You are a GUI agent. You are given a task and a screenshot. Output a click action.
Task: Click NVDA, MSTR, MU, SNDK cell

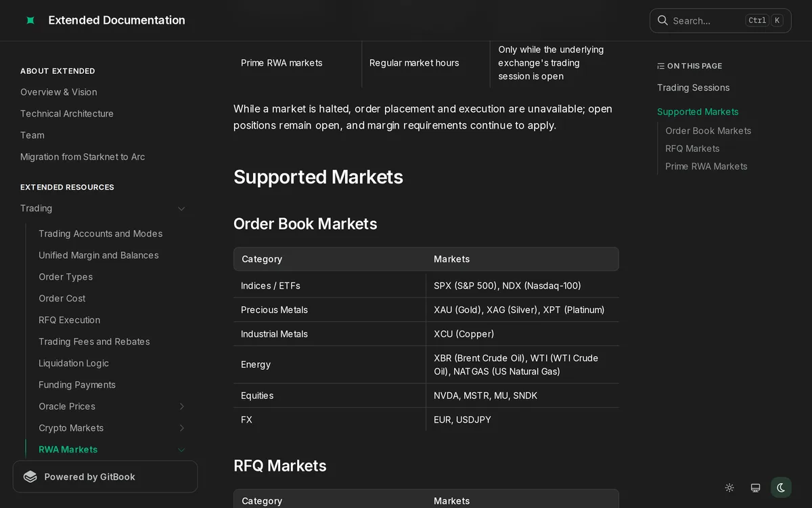pos(522,396)
